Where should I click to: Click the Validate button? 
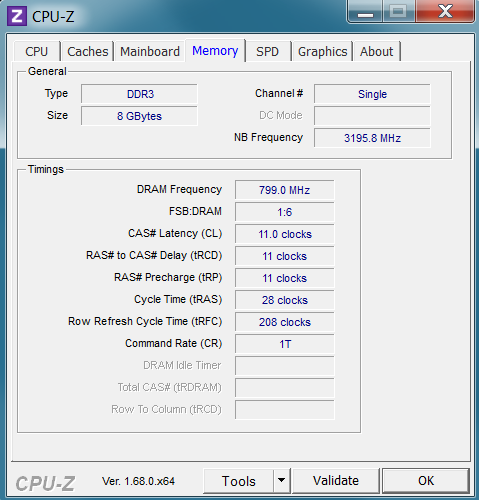pos(336,481)
